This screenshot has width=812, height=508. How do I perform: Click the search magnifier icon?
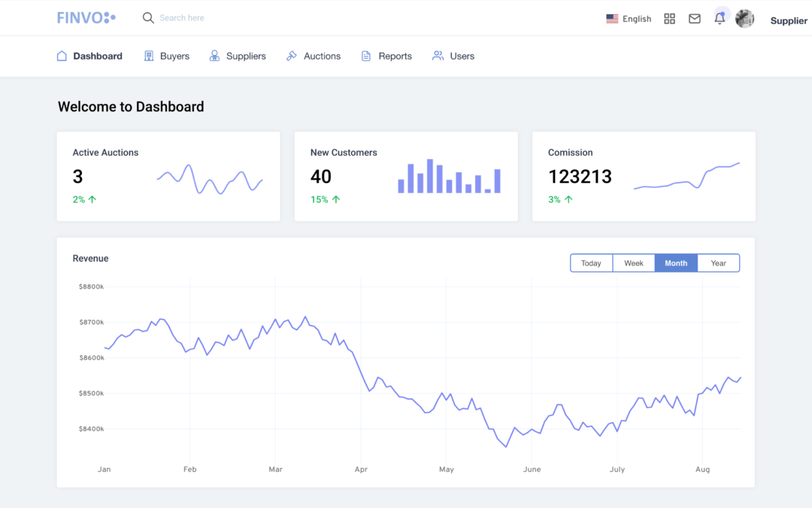click(x=148, y=18)
